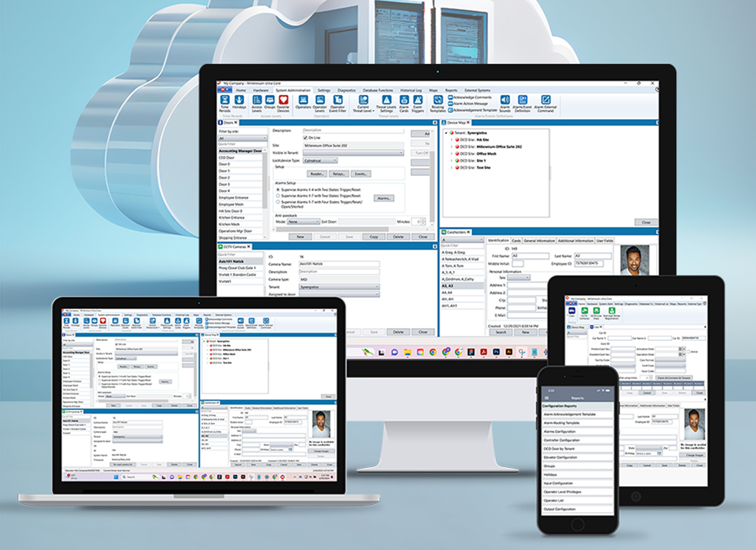756x550 pixels.
Task: Click Search button in monitor's Cardholders panel
Action: (502, 333)
